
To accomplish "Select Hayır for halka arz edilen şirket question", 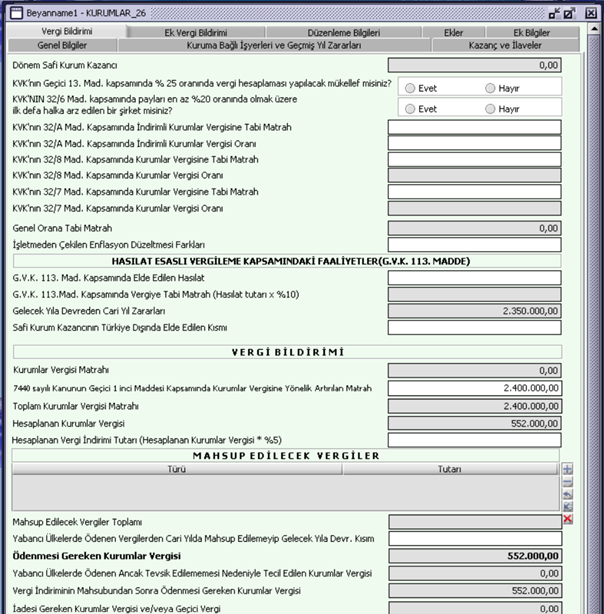I will click(x=490, y=108).
